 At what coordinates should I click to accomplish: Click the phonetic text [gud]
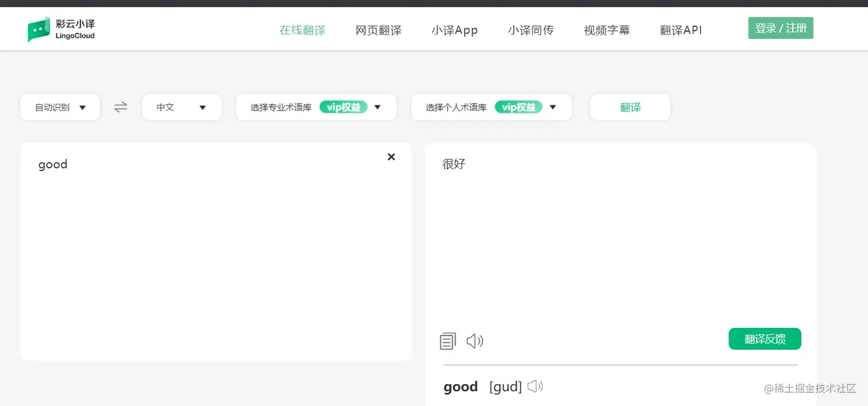coord(505,387)
